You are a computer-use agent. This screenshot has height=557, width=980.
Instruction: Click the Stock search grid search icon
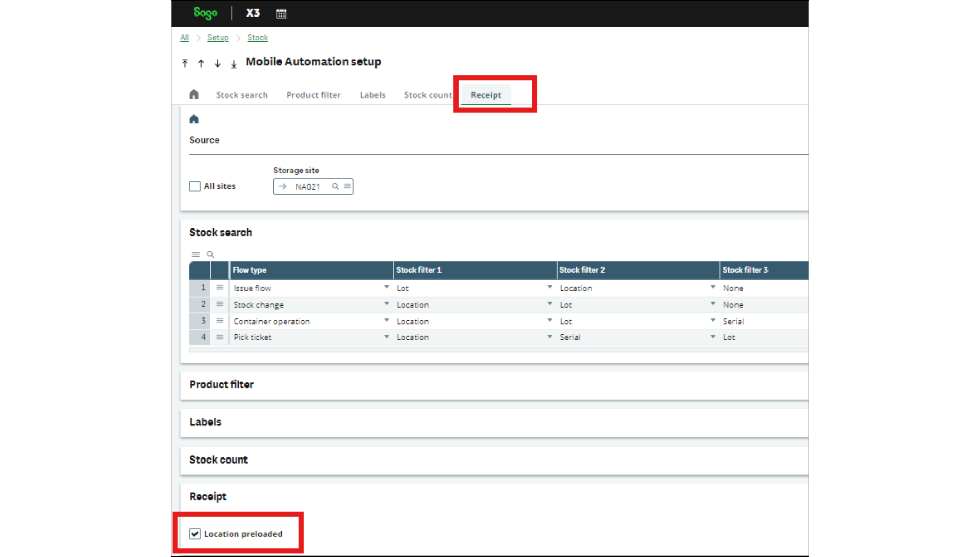pos(210,254)
